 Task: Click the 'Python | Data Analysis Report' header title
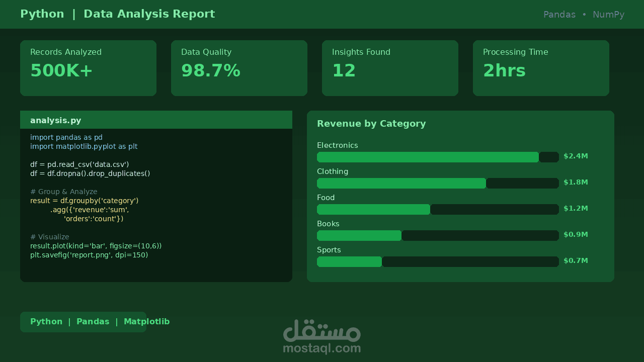tap(117, 14)
